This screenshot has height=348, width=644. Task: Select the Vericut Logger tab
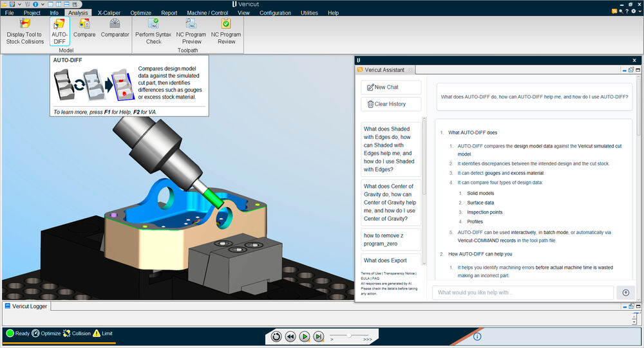(x=26, y=306)
